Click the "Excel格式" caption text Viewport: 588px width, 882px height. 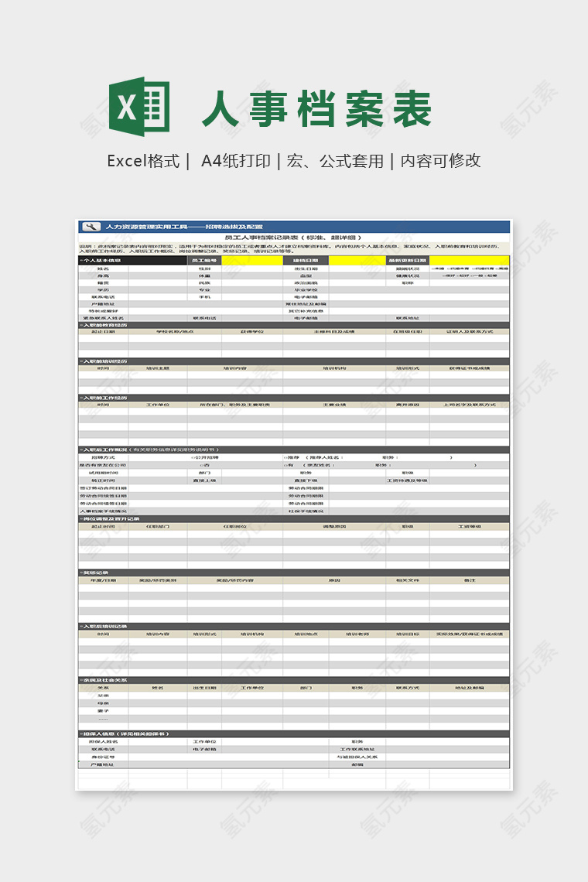coord(143,162)
